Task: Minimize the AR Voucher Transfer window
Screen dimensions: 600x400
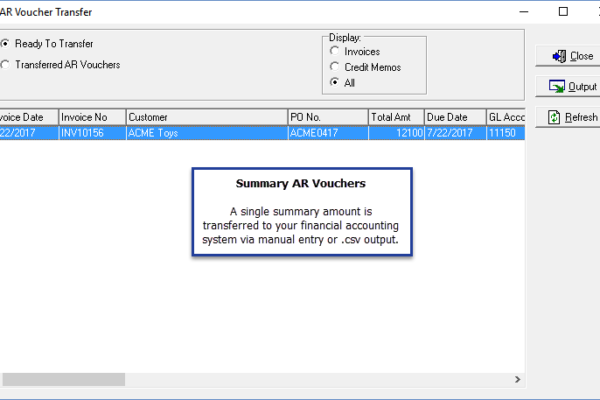Action: 524,12
